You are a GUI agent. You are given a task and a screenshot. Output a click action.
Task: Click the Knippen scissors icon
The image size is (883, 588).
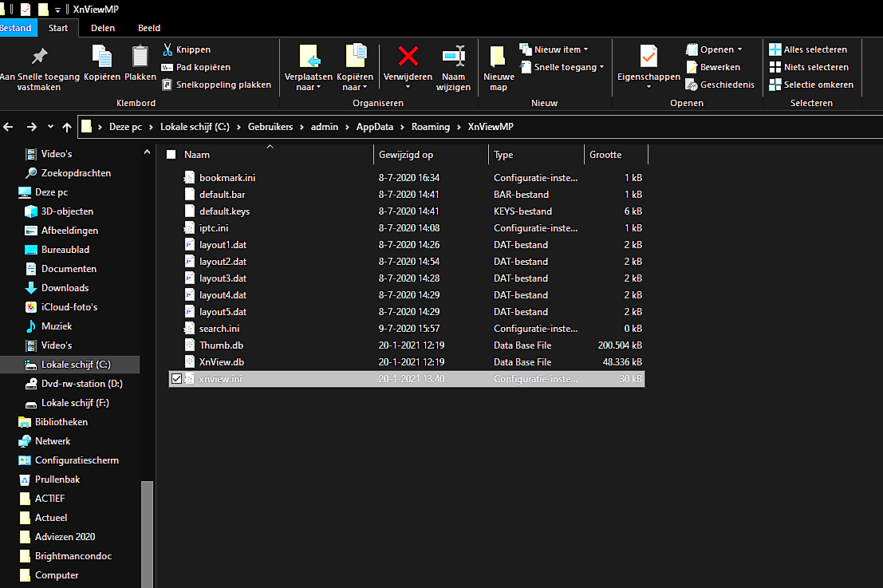168,49
